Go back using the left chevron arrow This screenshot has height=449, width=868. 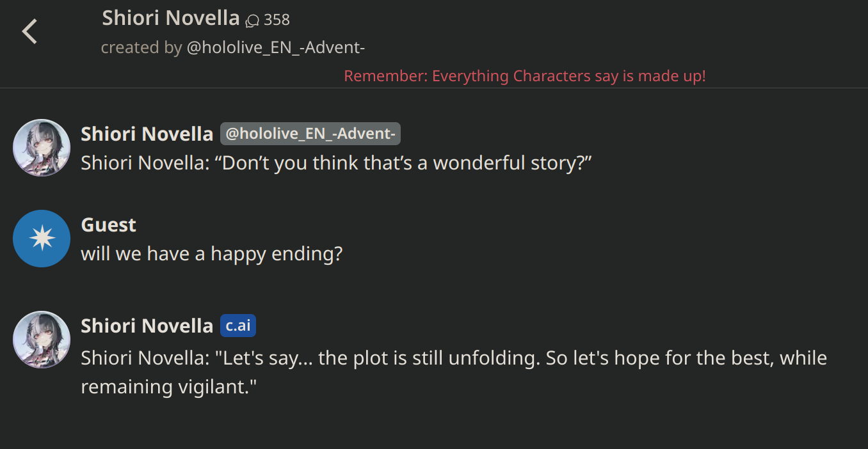click(29, 31)
